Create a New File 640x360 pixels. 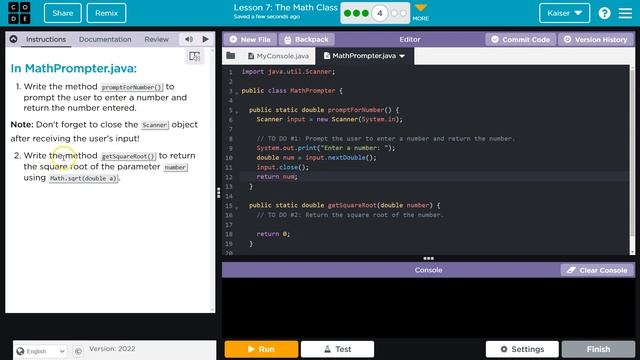[x=250, y=39]
